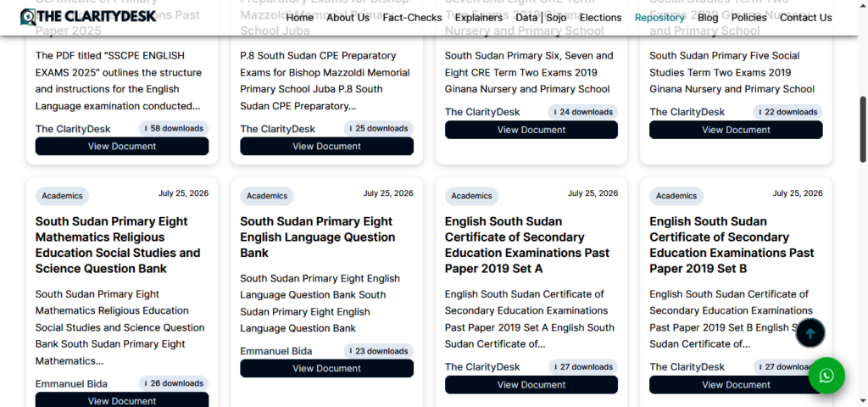View Document for 2019 Set A paper

pos(531,385)
